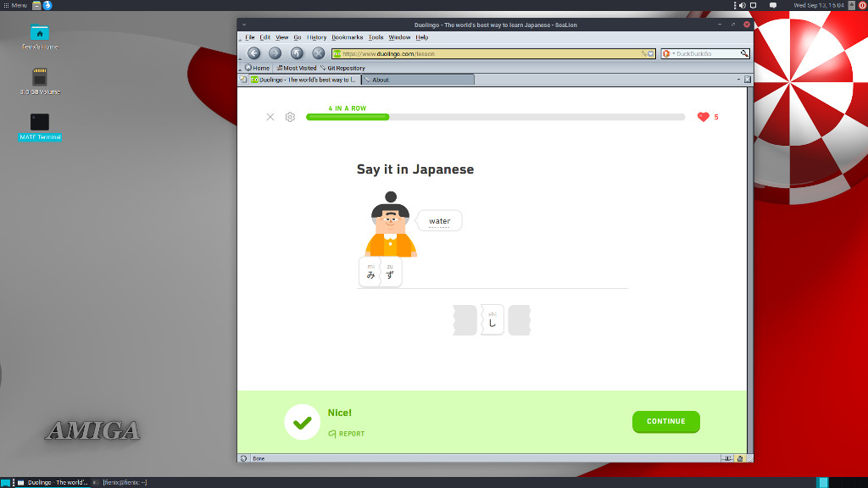Open the Edit menu

tap(264, 37)
